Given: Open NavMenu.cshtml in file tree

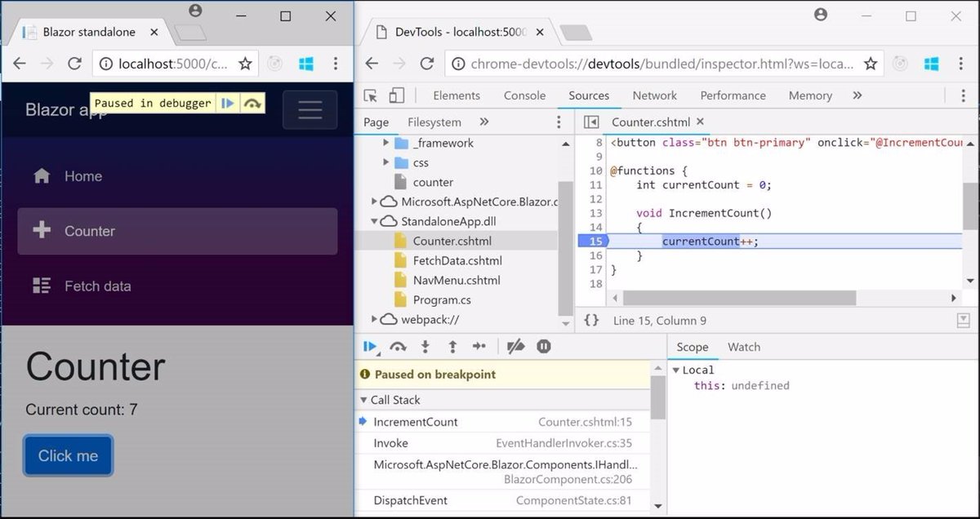Looking at the screenshot, I should tap(457, 280).
